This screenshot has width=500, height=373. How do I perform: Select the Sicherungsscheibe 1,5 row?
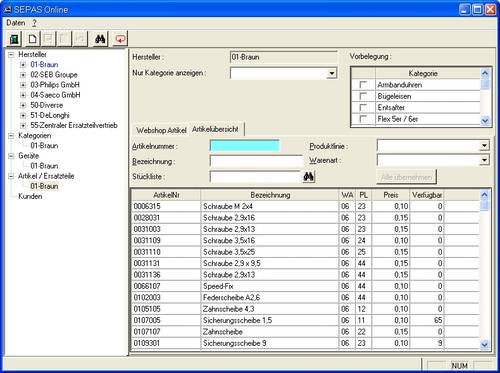(x=305, y=320)
